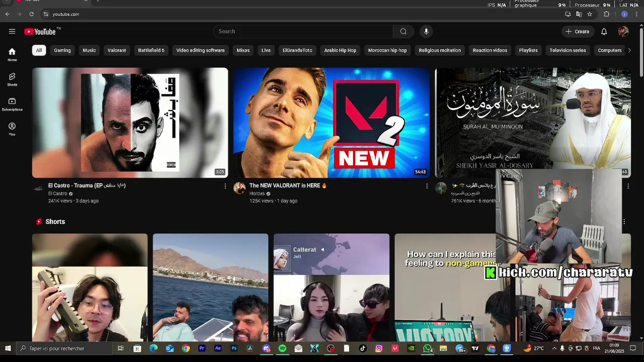Reload the page in Chrome
The image size is (644, 362).
point(31,14)
